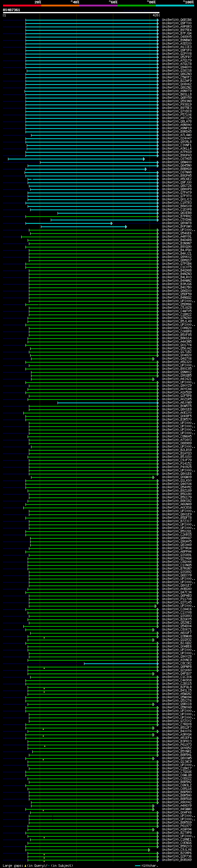Select hit label UniRef100_P61973
Image resolution: width=197 pixels, height=868 pixels.
tap(176, 745)
